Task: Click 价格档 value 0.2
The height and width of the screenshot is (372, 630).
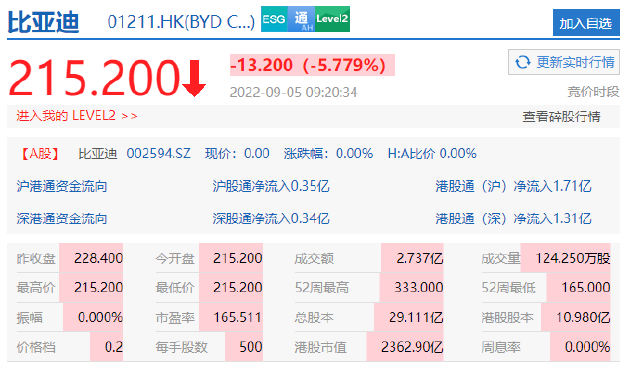Action: tap(114, 347)
